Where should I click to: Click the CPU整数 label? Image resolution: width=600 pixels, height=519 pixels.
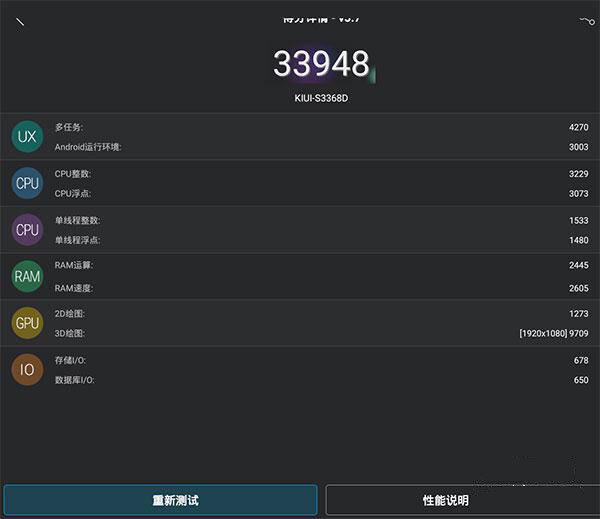(x=73, y=174)
